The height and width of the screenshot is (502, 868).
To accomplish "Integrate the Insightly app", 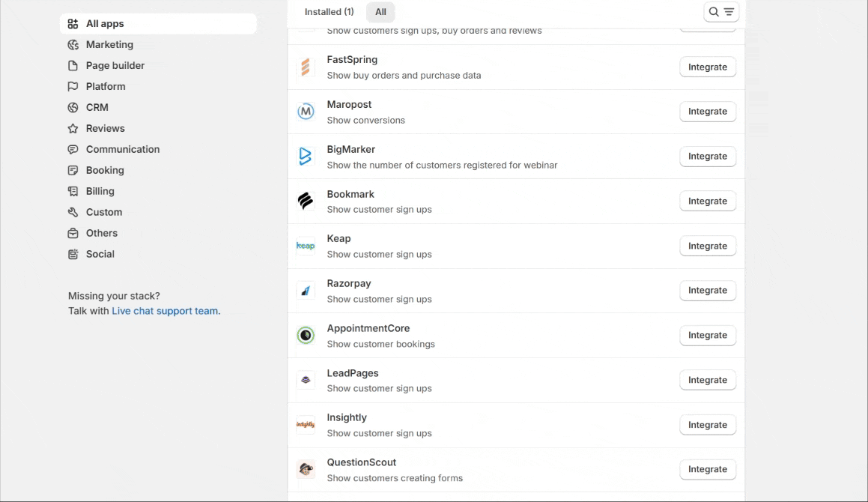I will tap(708, 425).
